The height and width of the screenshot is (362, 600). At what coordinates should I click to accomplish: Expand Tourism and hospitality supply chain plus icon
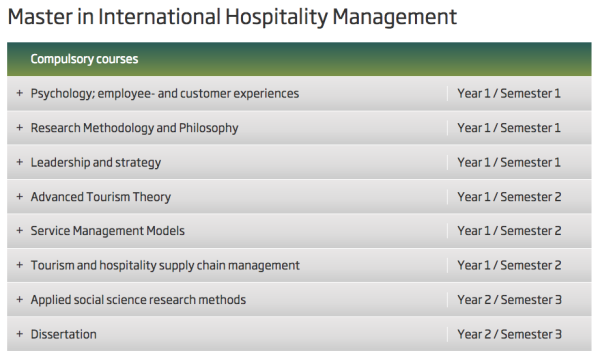(x=20, y=265)
